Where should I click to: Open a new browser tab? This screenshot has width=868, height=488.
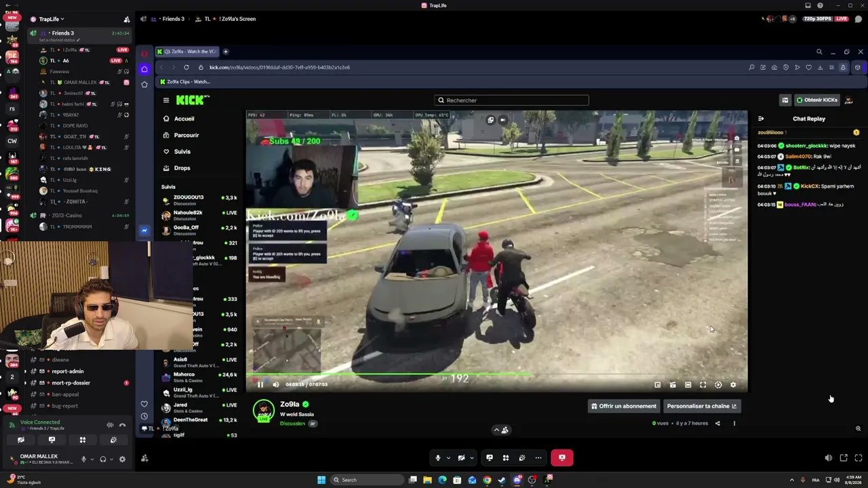pos(226,52)
